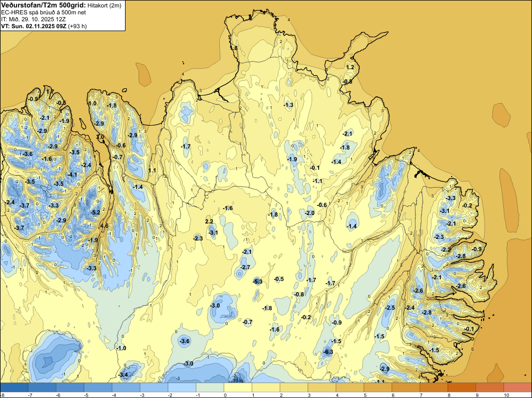
Task: Click the '10' label on the color scale
Action: pos(506,395)
